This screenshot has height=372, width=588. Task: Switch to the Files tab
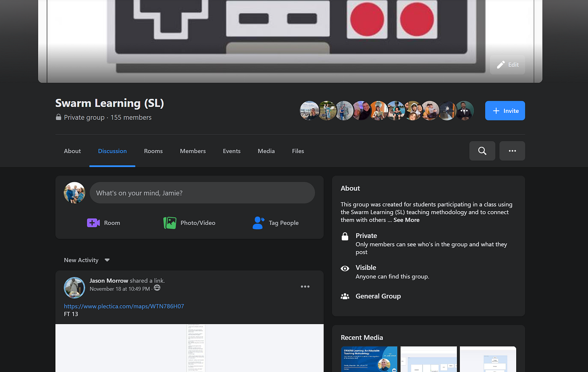pyautogui.click(x=298, y=151)
